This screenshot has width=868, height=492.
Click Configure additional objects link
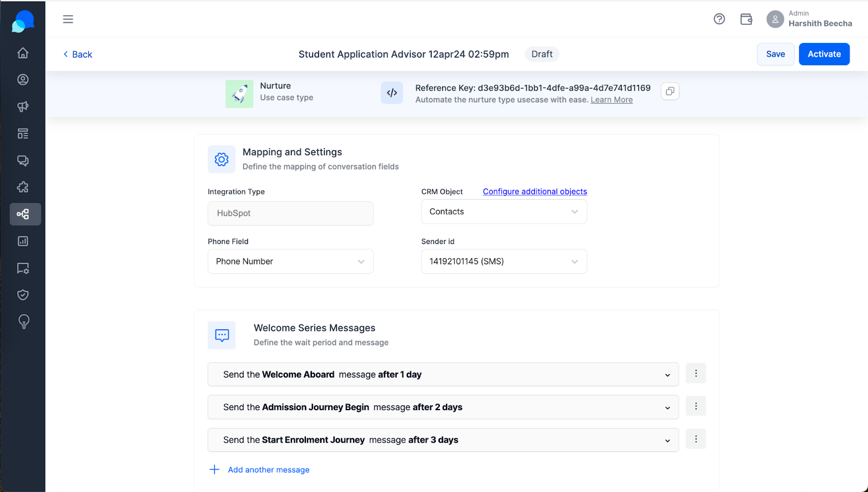coord(535,191)
